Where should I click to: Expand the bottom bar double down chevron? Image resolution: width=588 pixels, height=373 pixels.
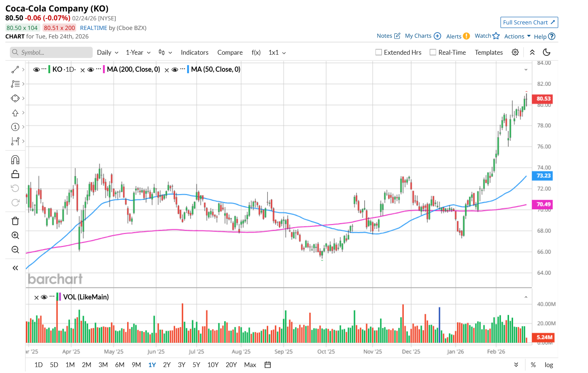(x=516, y=365)
